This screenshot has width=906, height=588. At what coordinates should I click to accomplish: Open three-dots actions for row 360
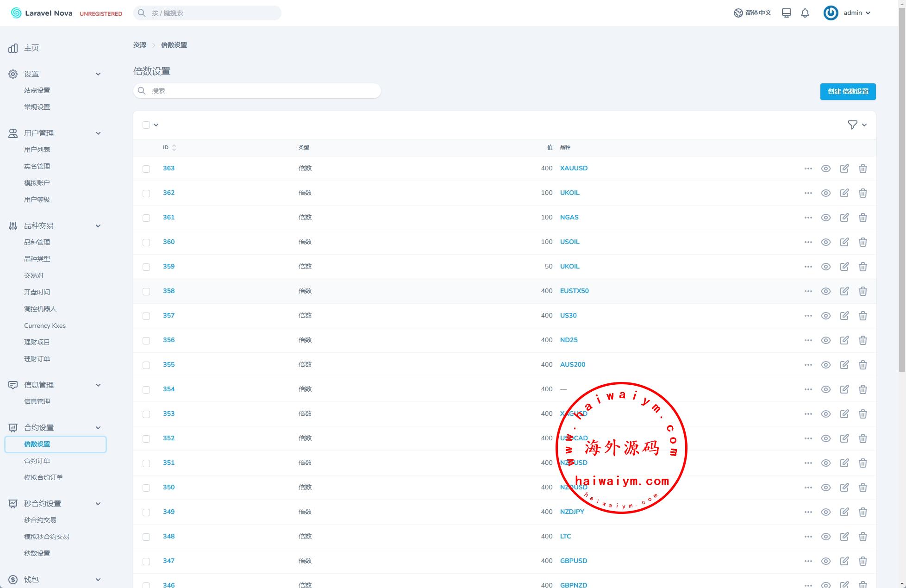click(808, 242)
